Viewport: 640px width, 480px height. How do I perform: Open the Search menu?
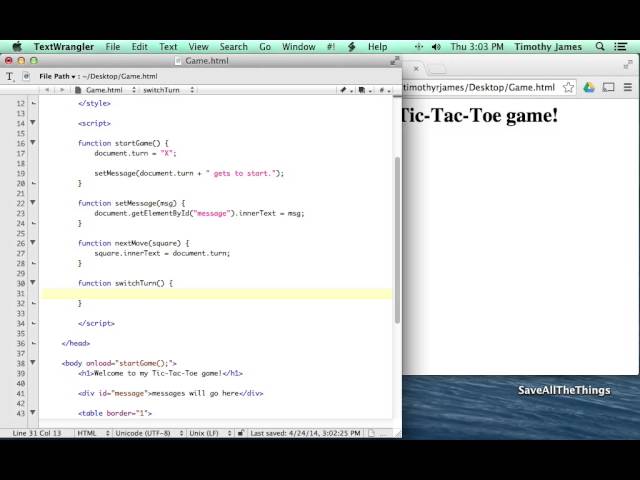tap(233, 47)
